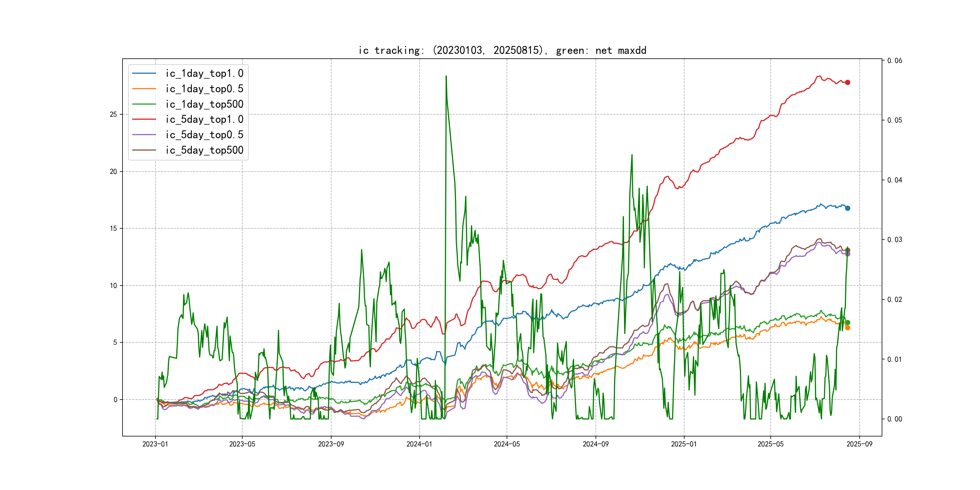Click the brown line swatch in legend
The image size is (980, 490).
click(x=144, y=150)
